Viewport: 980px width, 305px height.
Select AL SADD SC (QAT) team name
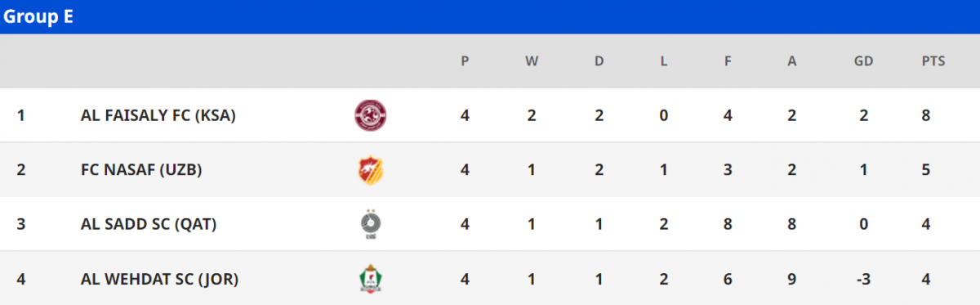149,224
